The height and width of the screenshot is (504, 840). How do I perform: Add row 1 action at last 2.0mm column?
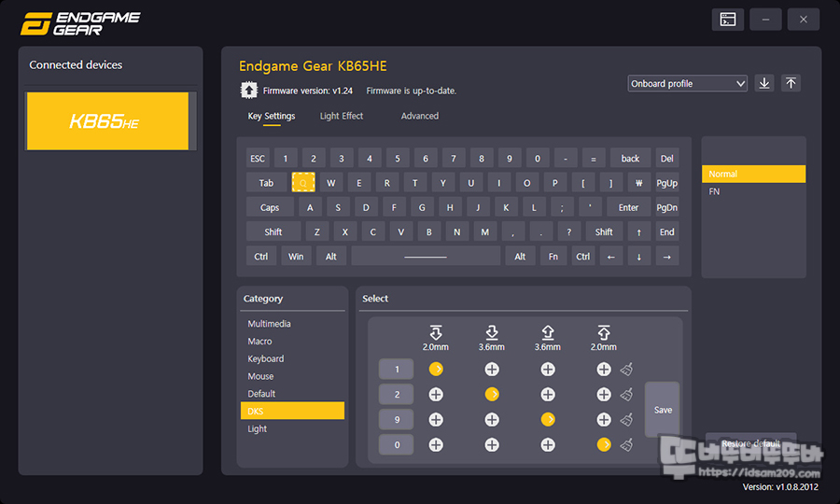604,369
